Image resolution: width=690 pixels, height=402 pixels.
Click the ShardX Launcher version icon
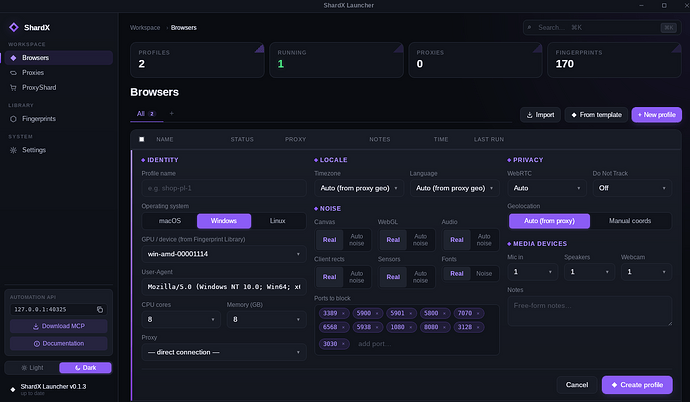[x=13, y=389]
